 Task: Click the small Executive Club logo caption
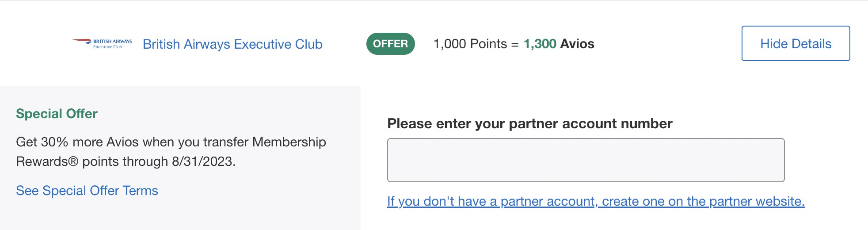[x=107, y=47]
